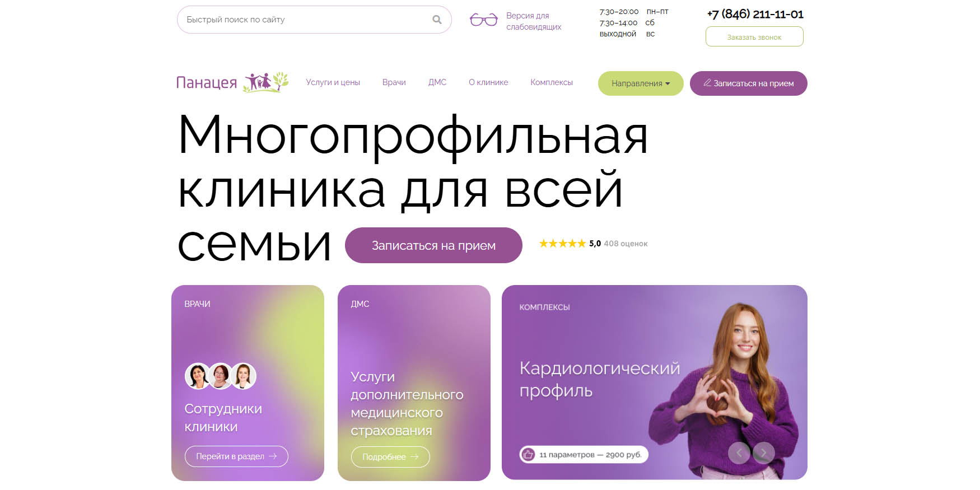Viewport: 980px width, 490px height.
Task: Open the Услуги и цены menu item
Action: (333, 82)
